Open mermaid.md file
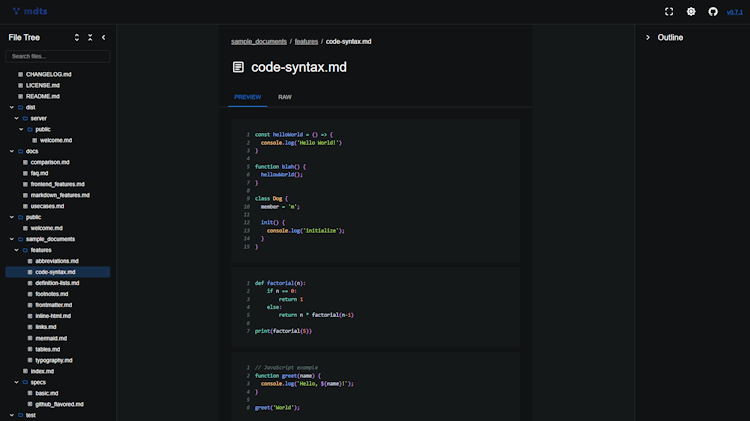The height and width of the screenshot is (421, 750). tap(51, 338)
